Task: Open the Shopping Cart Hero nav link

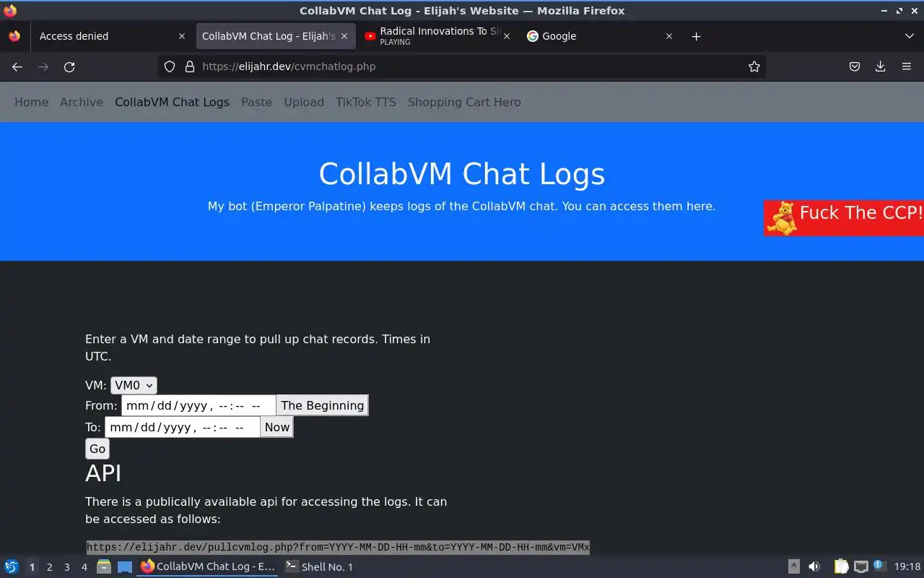Action: 464,102
